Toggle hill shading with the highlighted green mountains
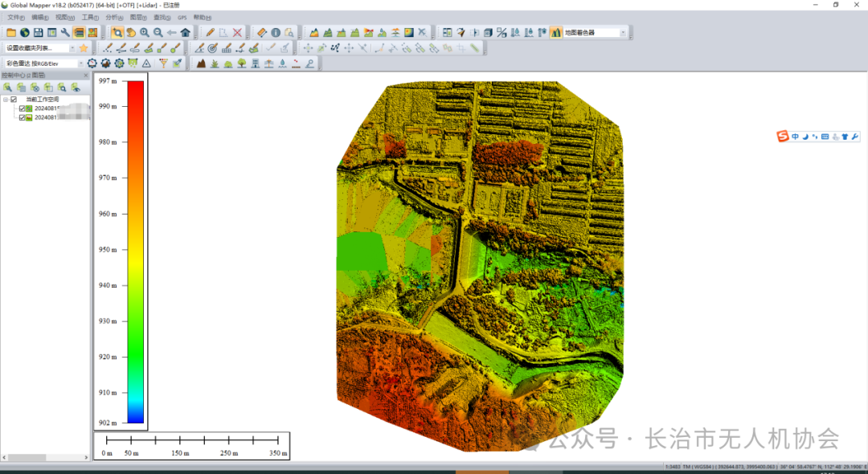Screen dimensions: 868x474 (x=556, y=33)
